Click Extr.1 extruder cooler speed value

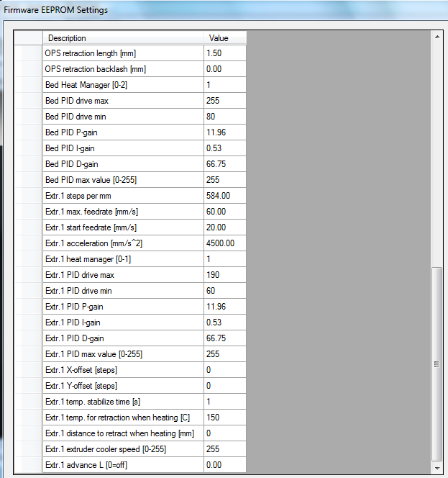(x=225, y=449)
